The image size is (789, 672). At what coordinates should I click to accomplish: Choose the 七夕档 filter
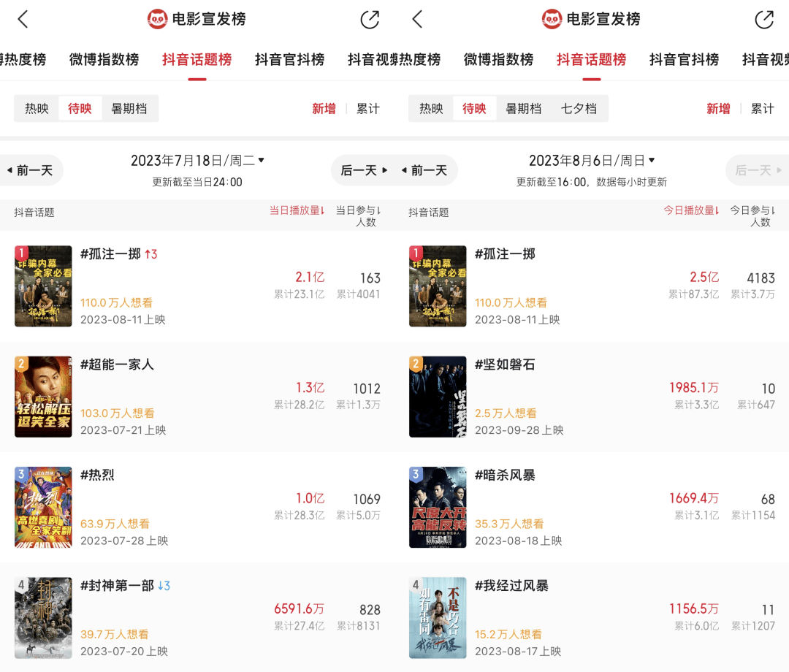579,109
